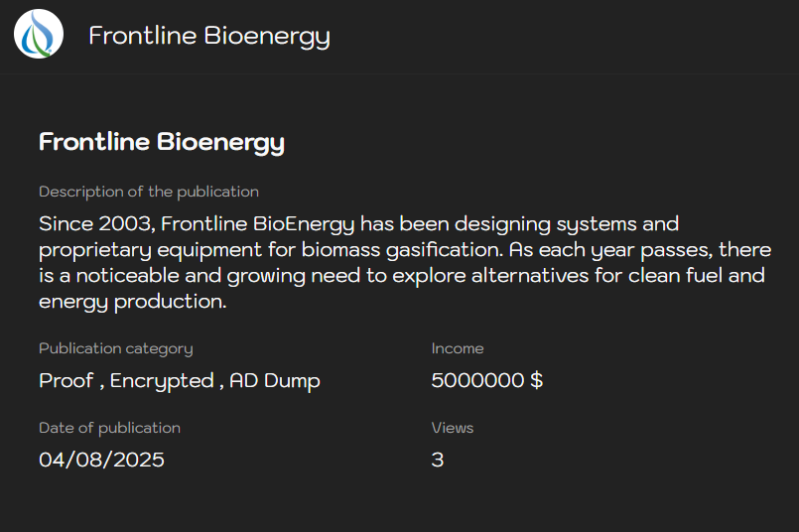Click the 'Income' field label

tap(458, 348)
